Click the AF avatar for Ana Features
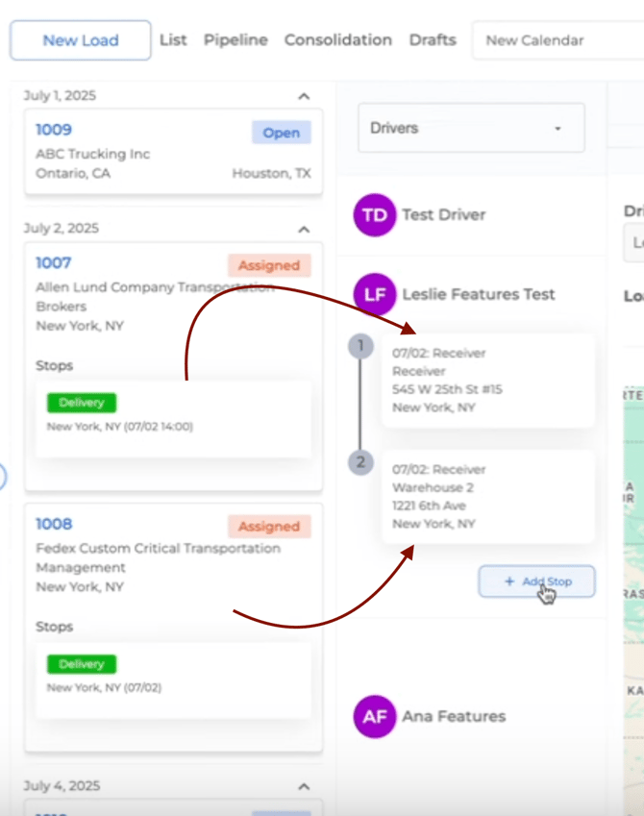 [x=375, y=716]
